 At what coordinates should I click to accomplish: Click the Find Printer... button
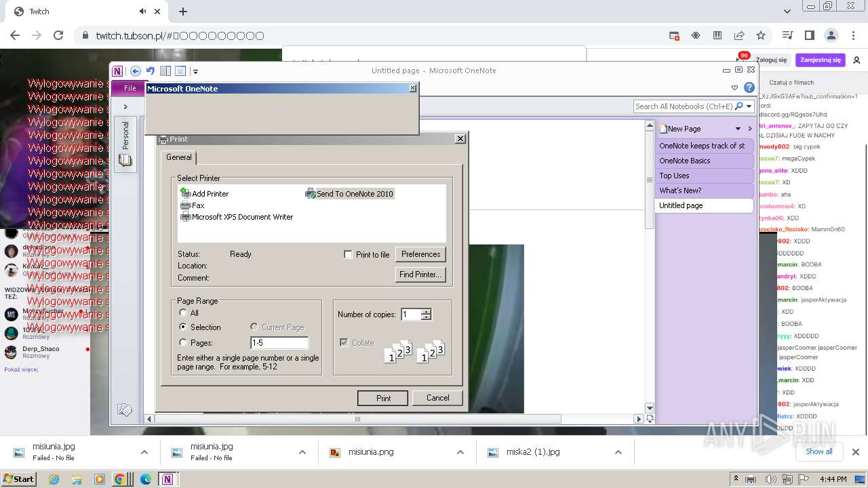[420, 274]
